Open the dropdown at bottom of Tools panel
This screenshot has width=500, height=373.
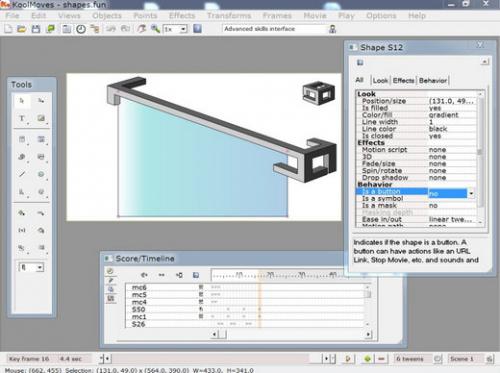coord(31,267)
